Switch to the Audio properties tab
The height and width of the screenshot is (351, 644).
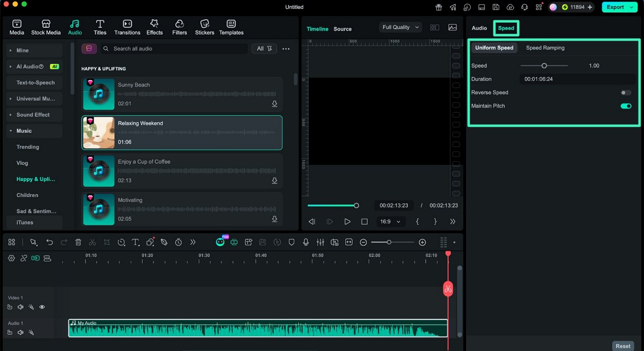click(x=479, y=28)
